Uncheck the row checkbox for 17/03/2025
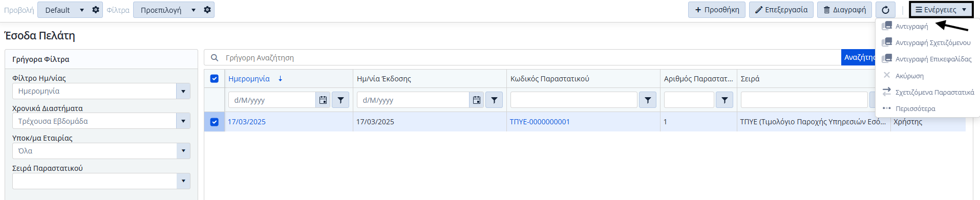 coord(215,122)
